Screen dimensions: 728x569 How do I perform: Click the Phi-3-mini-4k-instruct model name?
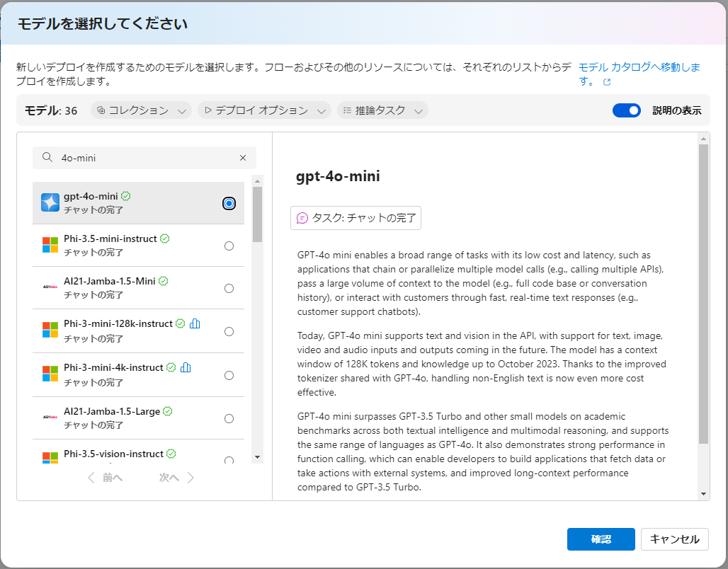point(113,367)
